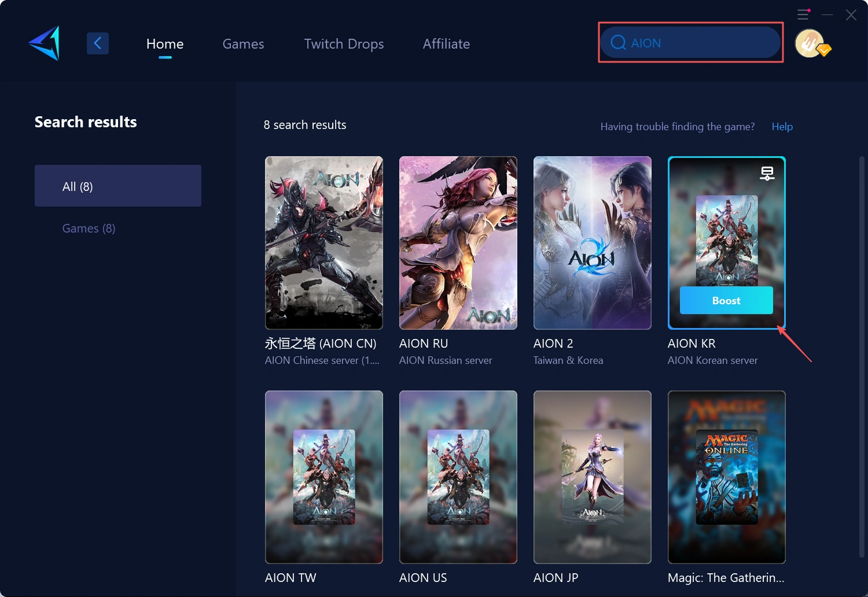Click the 'AION RU' title text
The width and height of the screenshot is (868, 597).
click(x=424, y=344)
